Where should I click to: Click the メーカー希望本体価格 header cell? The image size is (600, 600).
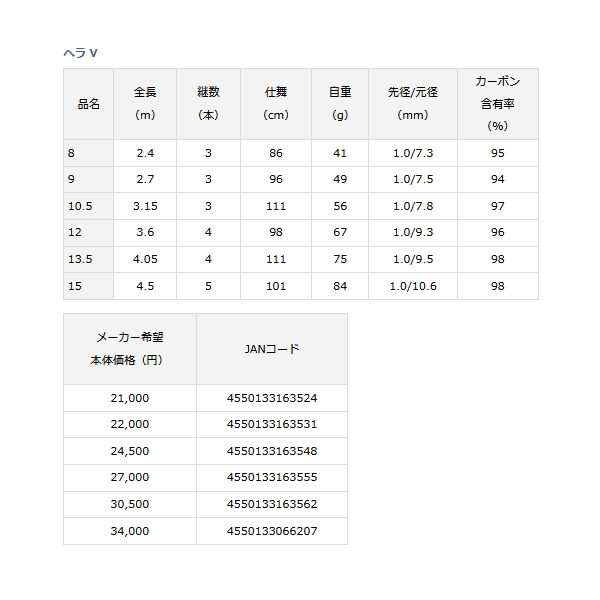tap(130, 349)
